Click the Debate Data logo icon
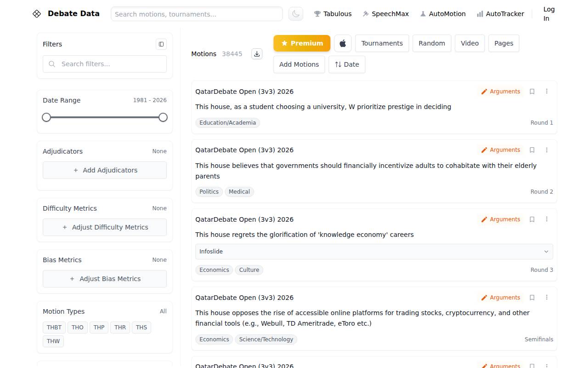588x368 pixels. [x=37, y=14]
